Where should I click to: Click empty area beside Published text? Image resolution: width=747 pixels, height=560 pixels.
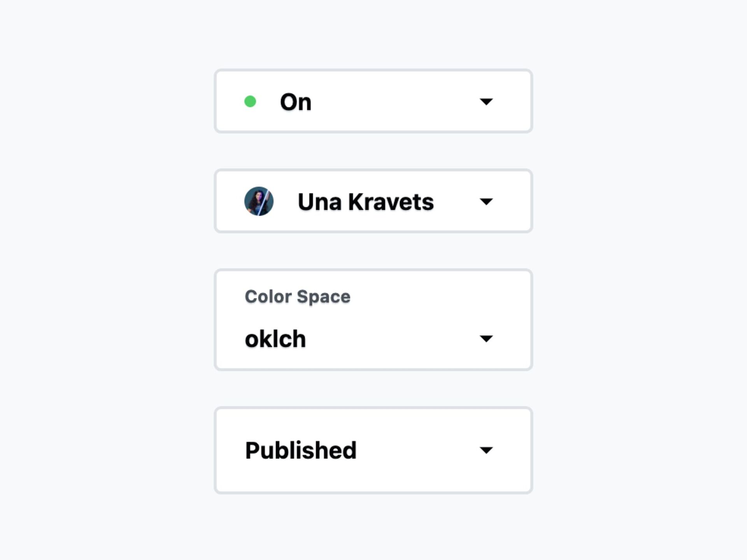coord(417,450)
